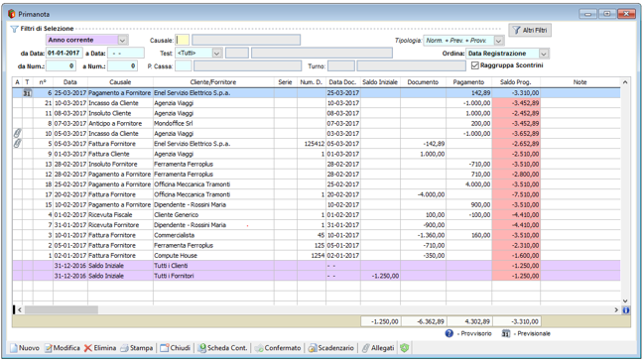This screenshot has width=644, height=362.
Task: Click the calendar icon on row 6
Action: (x=27, y=93)
